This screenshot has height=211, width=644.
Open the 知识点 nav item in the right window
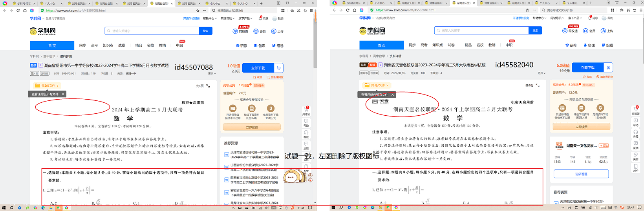point(437,45)
